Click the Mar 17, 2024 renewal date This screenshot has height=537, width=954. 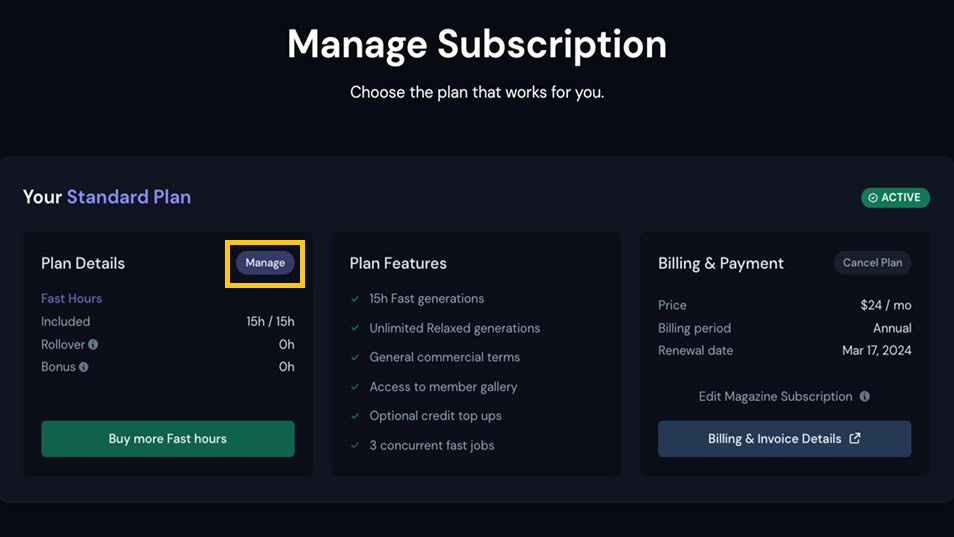pyautogui.click(x=876, y=351)
